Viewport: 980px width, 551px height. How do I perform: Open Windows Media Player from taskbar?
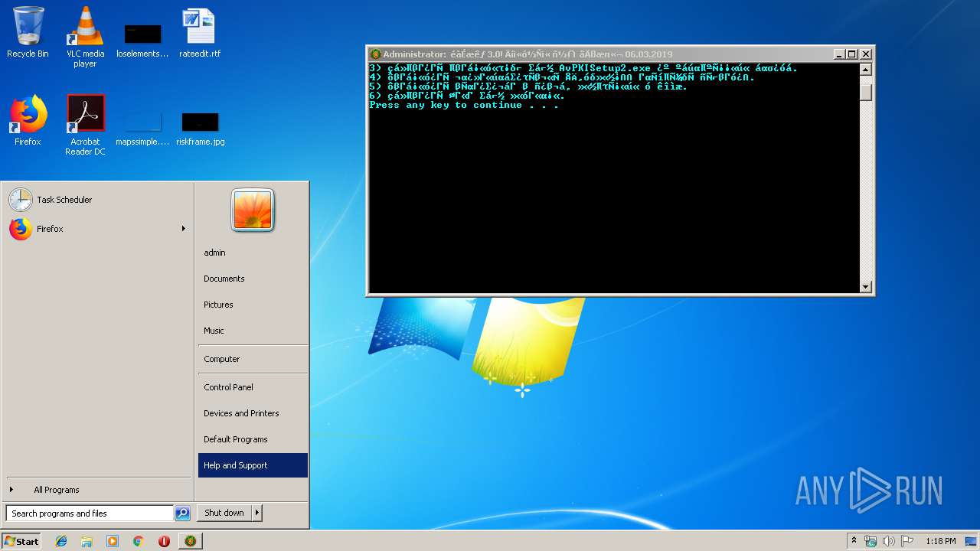[113, 541]
